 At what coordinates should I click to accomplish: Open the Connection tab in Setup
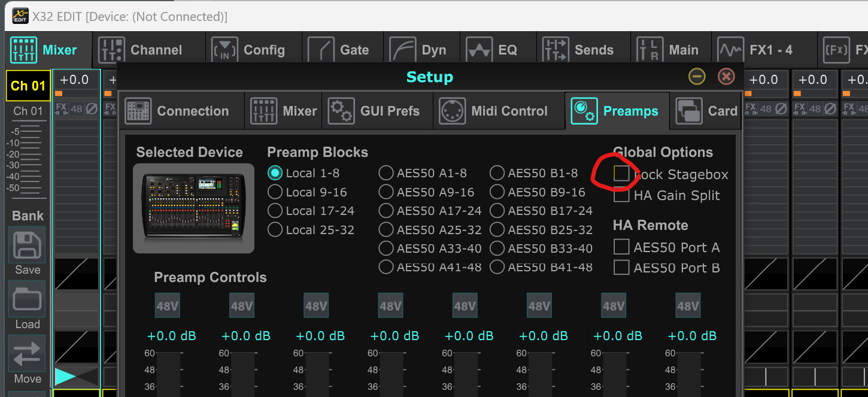[181, 111]
